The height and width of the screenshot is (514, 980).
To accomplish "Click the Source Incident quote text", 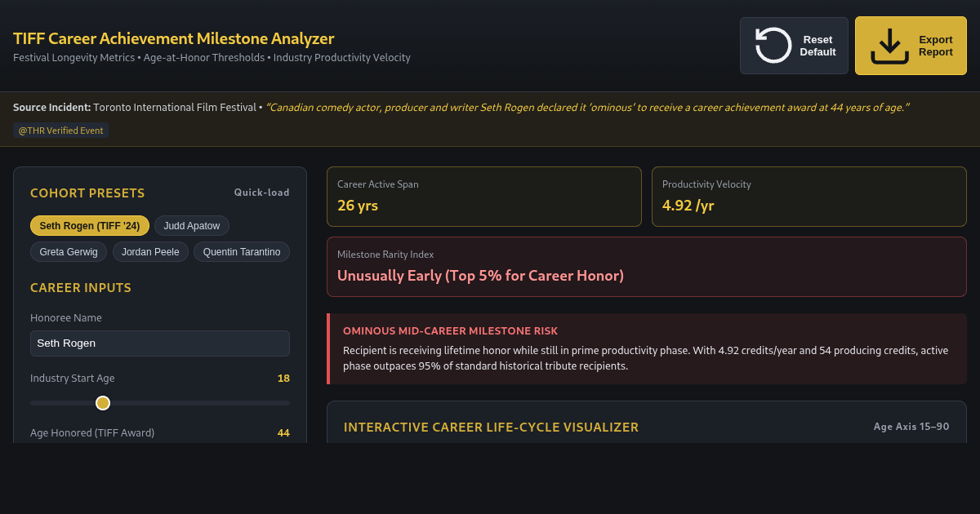I will pyautogui.click(x=587, y=108).
